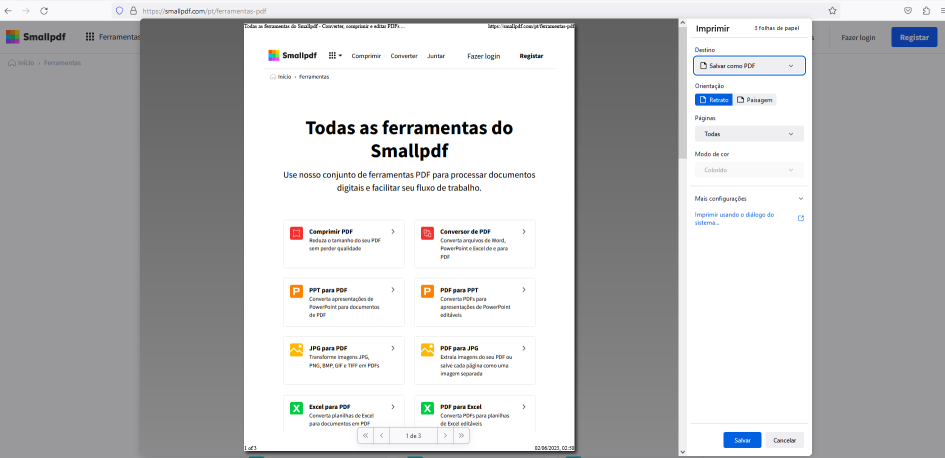Open the Pocket save icon
This screenshot has height=458, width=945.
908,10
